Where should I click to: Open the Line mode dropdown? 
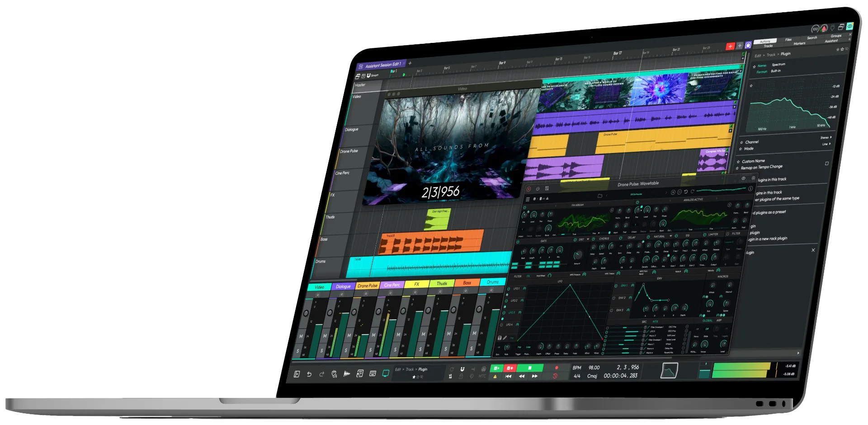pos(826,144)
